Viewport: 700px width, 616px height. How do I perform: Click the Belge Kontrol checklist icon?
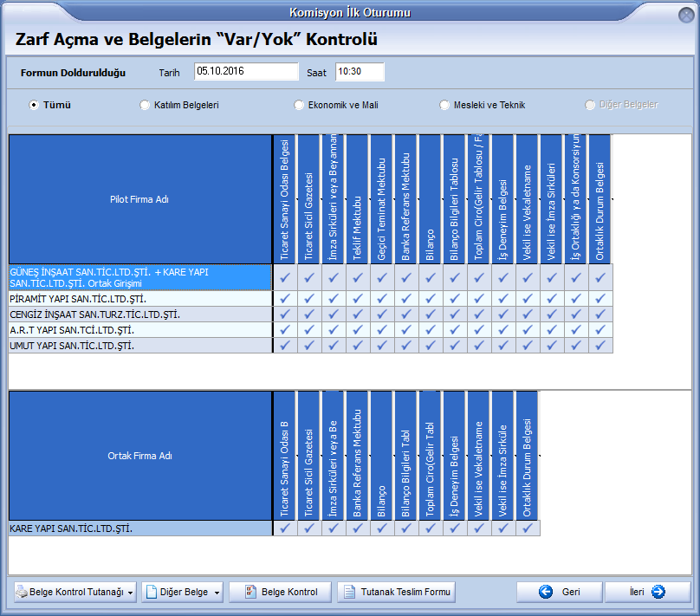[x=250, y=593]
